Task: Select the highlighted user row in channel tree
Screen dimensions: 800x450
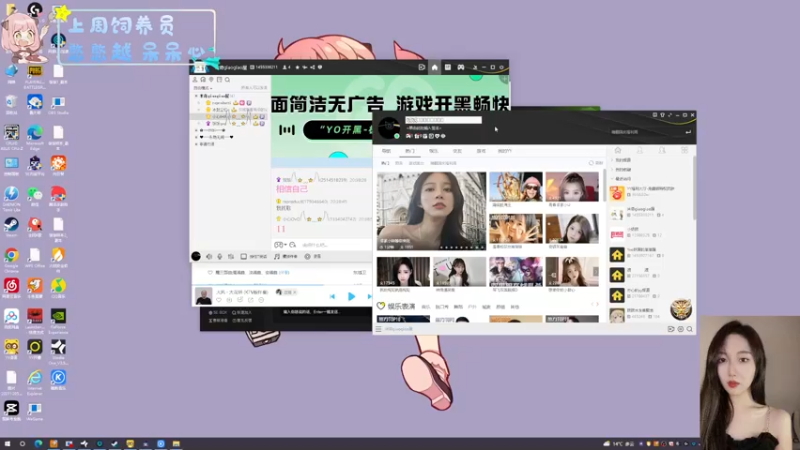Action: coord(231,117)
